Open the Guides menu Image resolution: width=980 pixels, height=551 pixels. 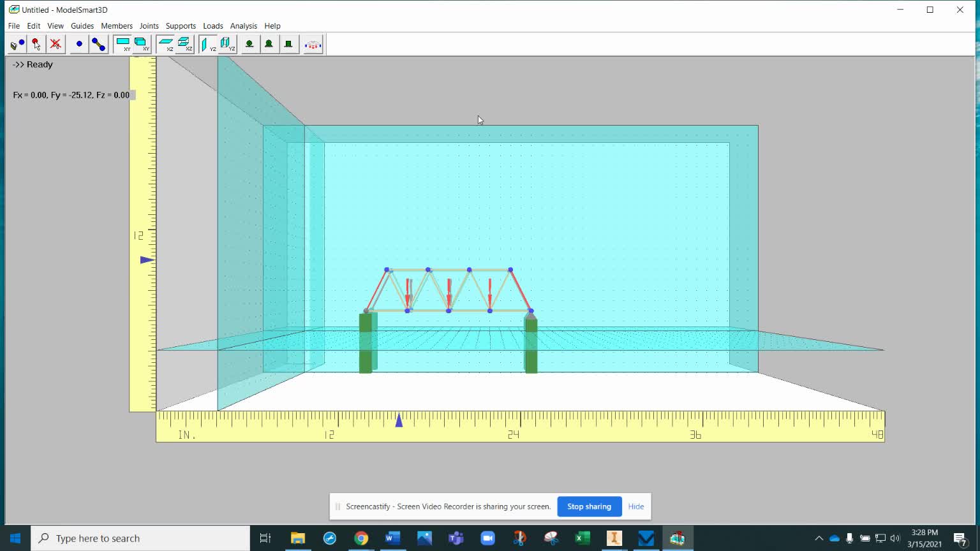pyautogui.click(x=82, y=26)
